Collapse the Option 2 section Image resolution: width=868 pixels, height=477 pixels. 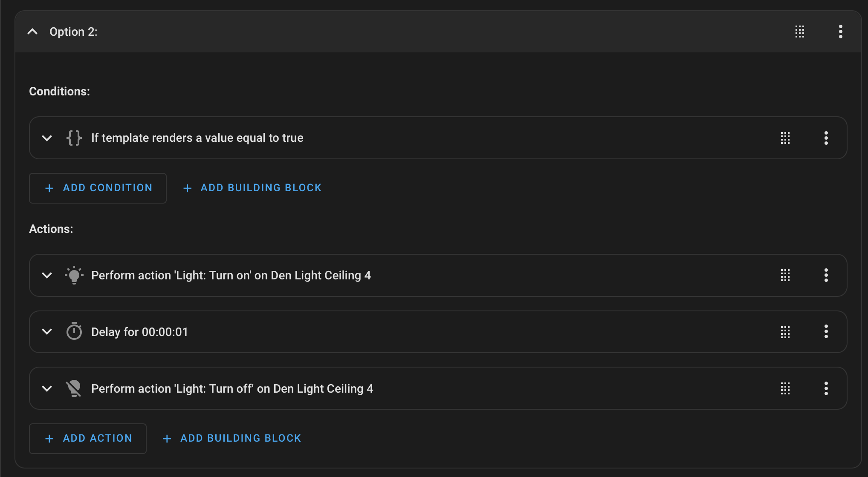(x=32, y=32)
